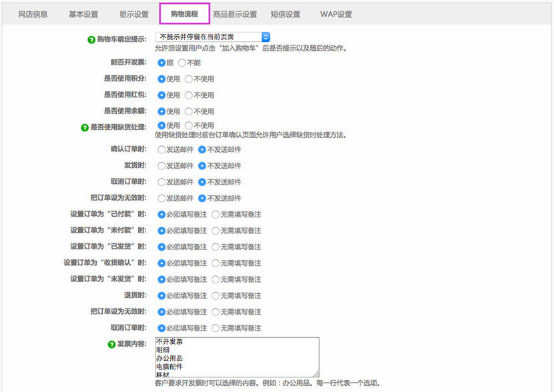Image resolution: width=554 pixels, height=392 pixels.
Task: Click the 明细 line in invoice content
Action: point(163,350)
